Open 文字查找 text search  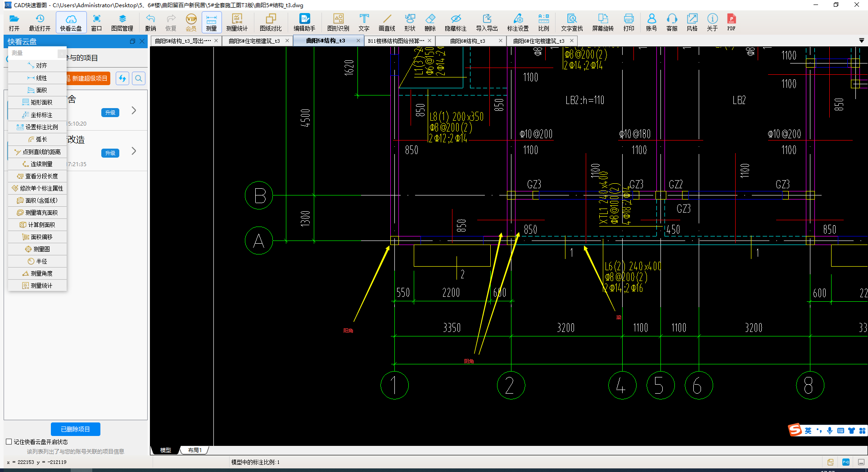pyautogui.click(x=572, y=22)
